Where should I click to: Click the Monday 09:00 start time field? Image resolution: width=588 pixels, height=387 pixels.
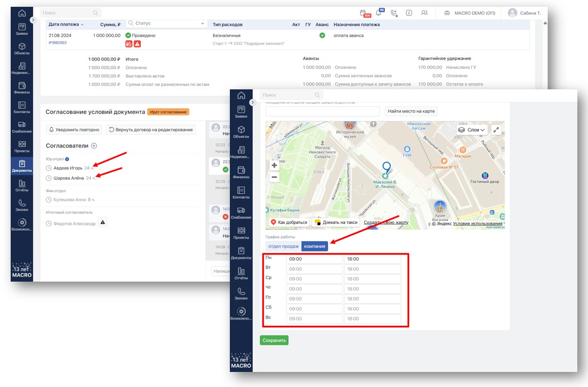click(314, 259)
